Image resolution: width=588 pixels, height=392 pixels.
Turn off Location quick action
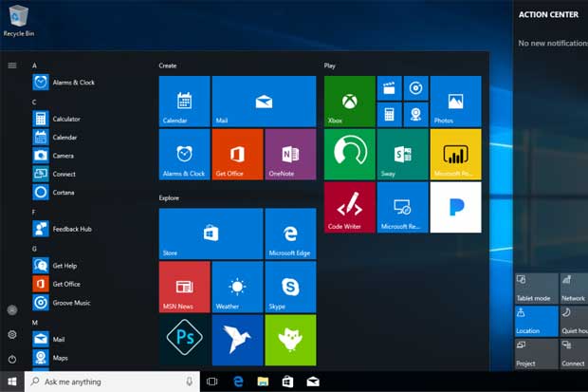[x=535, y=321]
